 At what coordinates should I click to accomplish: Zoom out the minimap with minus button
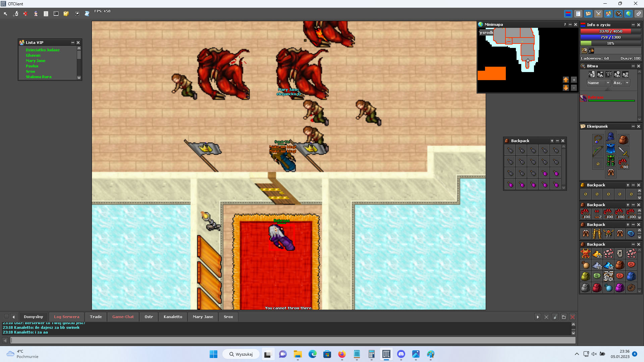[574, 88]
